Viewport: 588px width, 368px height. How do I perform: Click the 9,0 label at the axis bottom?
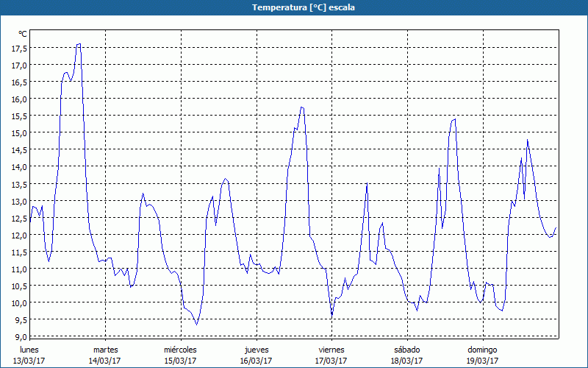tap(21, 336)
